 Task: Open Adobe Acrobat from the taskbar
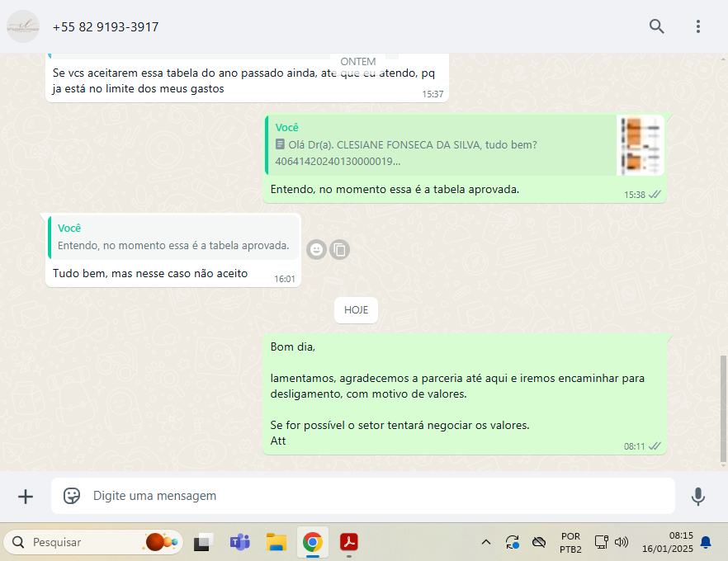pyautogui.click(x=349, y=542)
